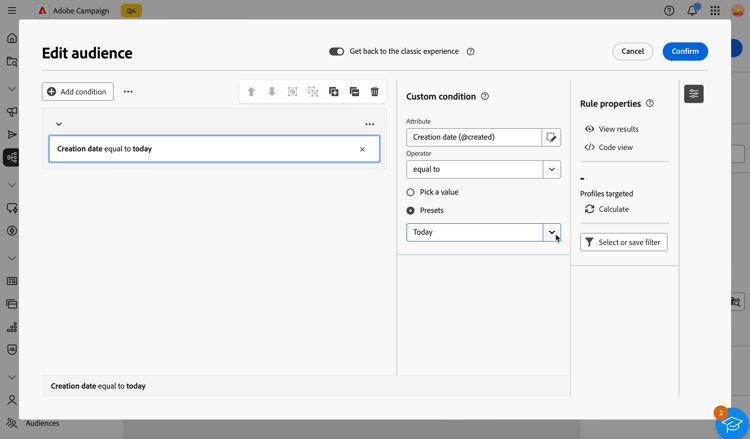Open the attribute edit expression icon
This screenshot has height=439, width=750.
click(551, 137)
